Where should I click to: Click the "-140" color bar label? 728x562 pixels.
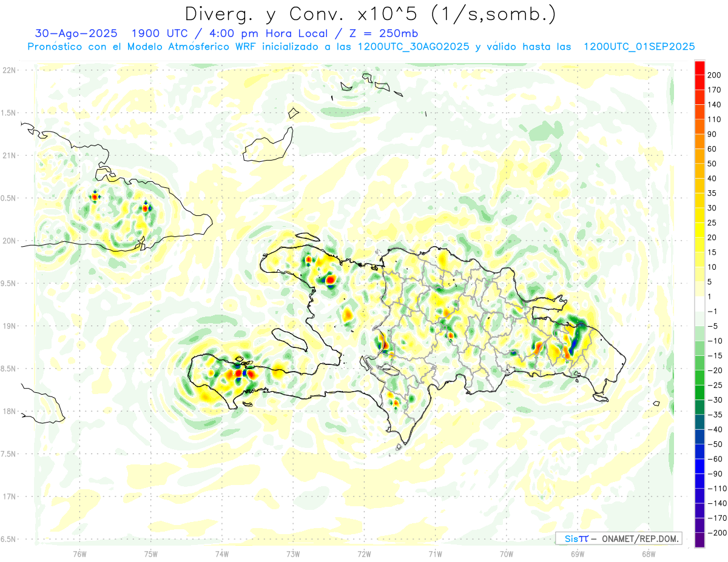click(x=717, y=503)
